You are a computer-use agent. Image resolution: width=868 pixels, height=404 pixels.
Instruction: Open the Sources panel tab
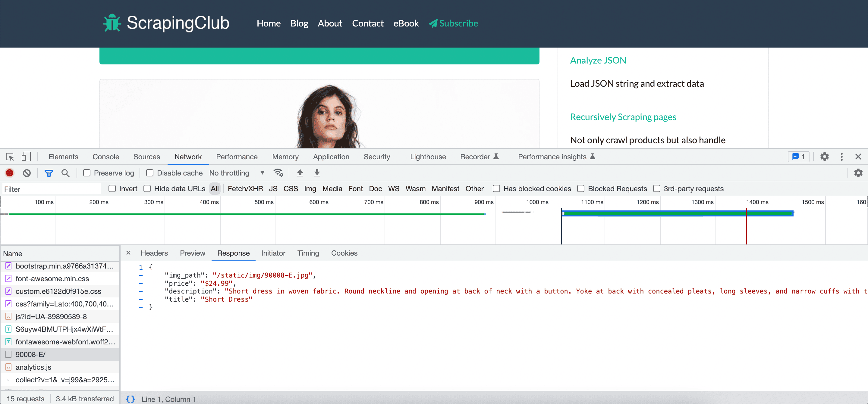(146, 157)
